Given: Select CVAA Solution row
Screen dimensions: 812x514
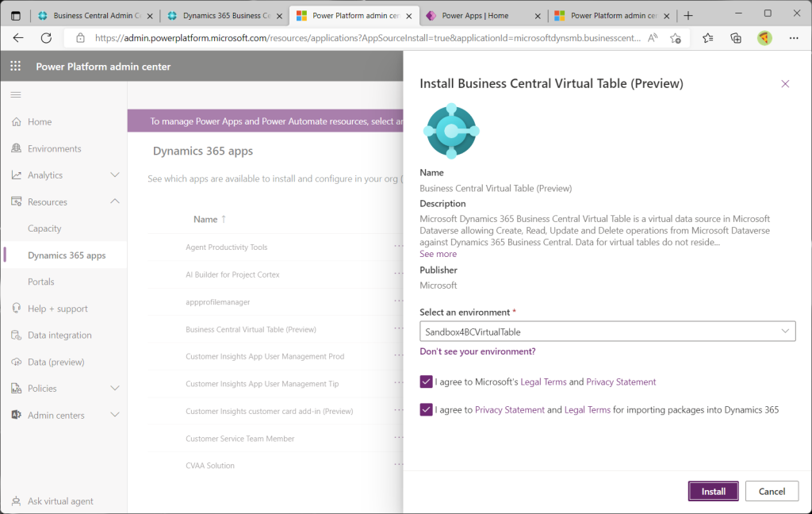Looking at the screenshot, I should coord(209,466).
